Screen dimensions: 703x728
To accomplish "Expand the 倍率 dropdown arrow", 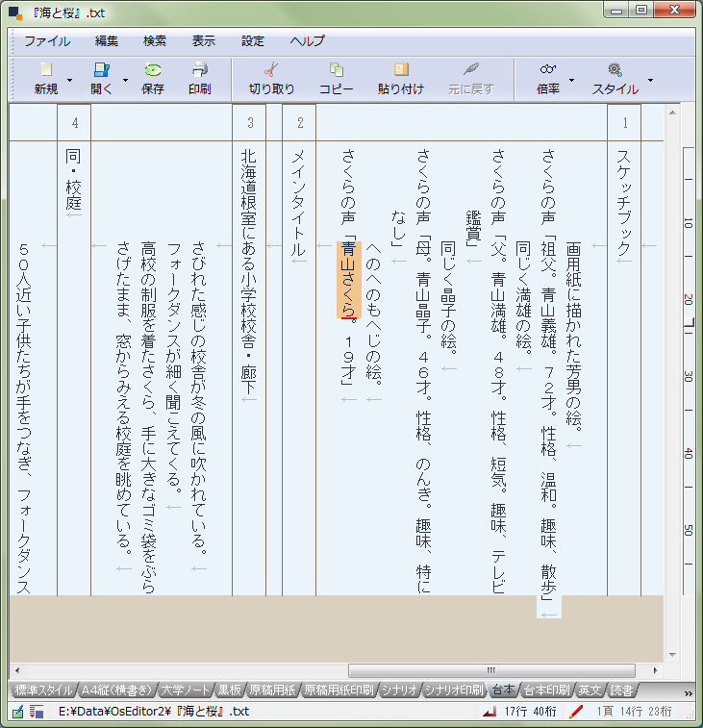I will (571, 80).
